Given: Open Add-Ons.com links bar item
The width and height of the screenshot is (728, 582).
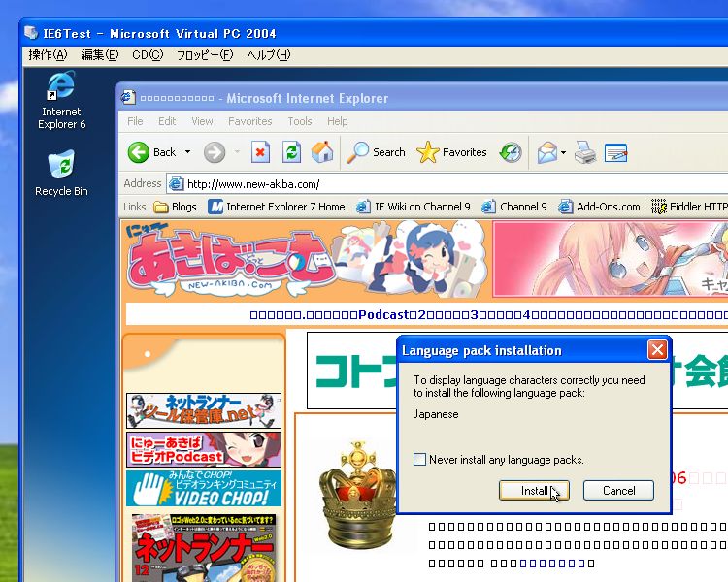Looking at the screenshot, I should click(599, 207).
